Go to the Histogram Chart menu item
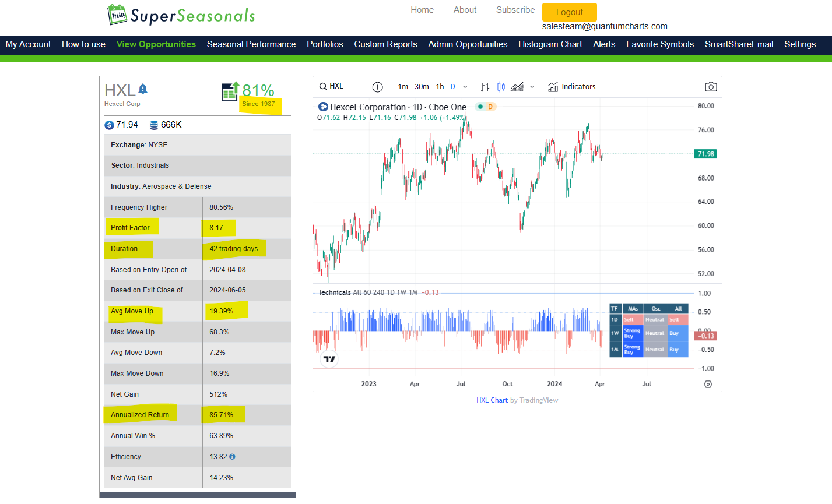832x504 pixels. coord(550,44)
